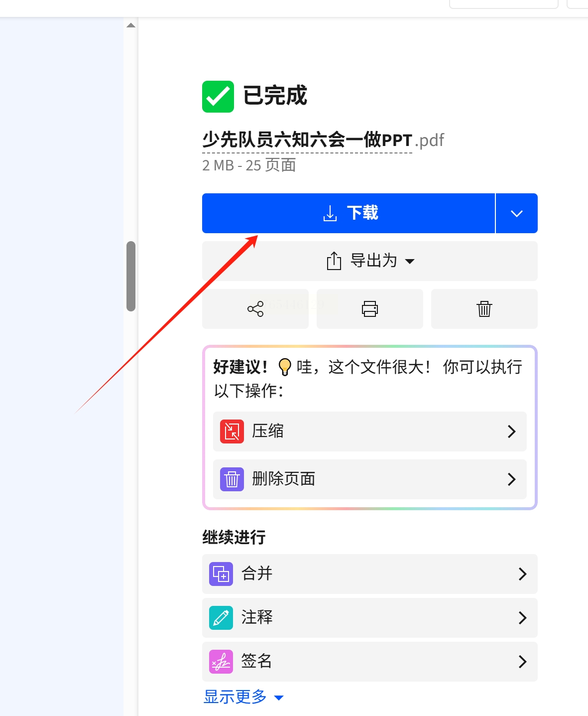Open the download options arrow dropdown
588x716 pixels.
pyautogui.click(x=517, y=213)
